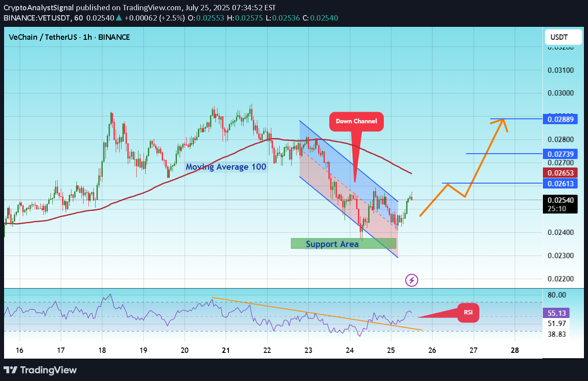Click the 0.02400 price axis label
Screen dimensions: 588x381
[x=560, y=233]
